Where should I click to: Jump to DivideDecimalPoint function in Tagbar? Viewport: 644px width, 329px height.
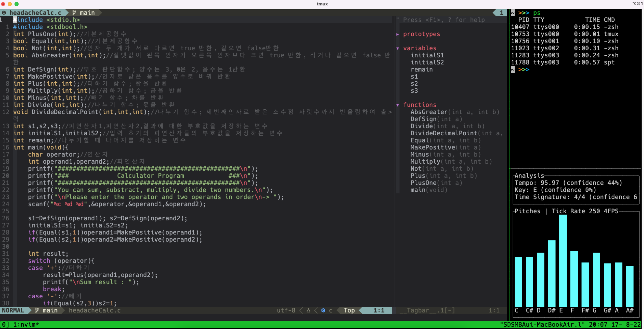point(457,133)
